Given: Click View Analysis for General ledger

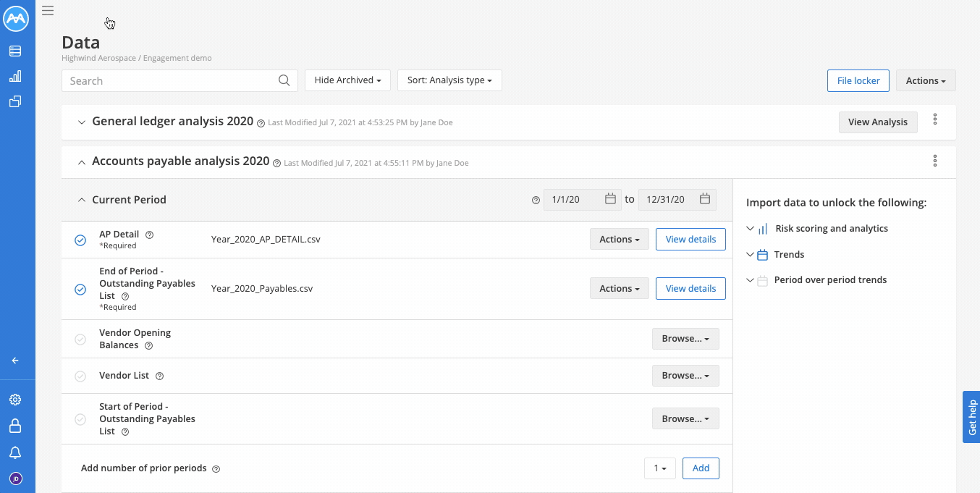Looking at the screenshot, I should point(878,122).
